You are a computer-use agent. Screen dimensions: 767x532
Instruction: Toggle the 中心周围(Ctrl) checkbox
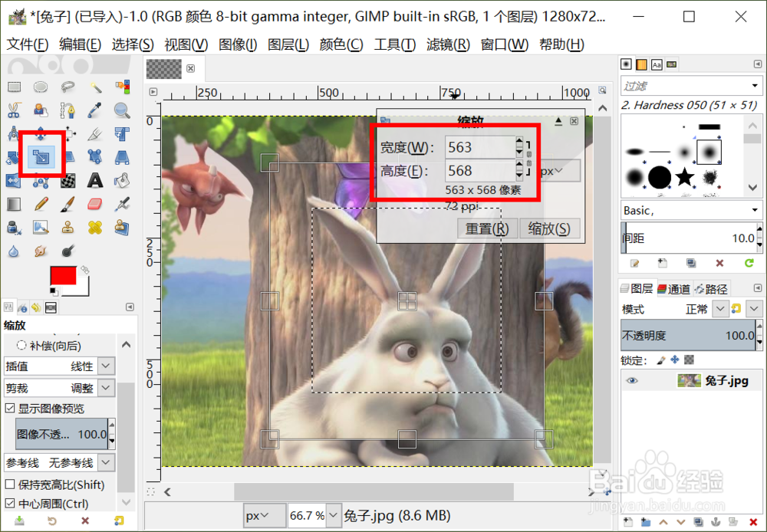point(10,503)
